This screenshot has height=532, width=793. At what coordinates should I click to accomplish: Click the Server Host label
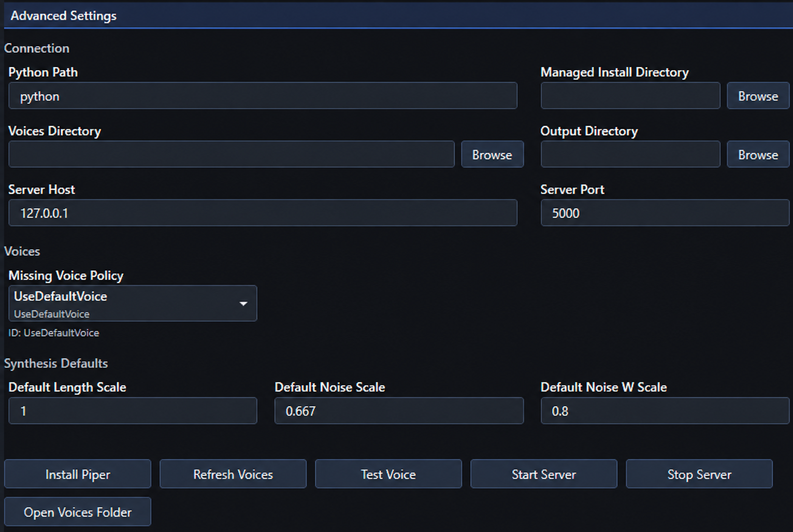(x=41, y=190)
